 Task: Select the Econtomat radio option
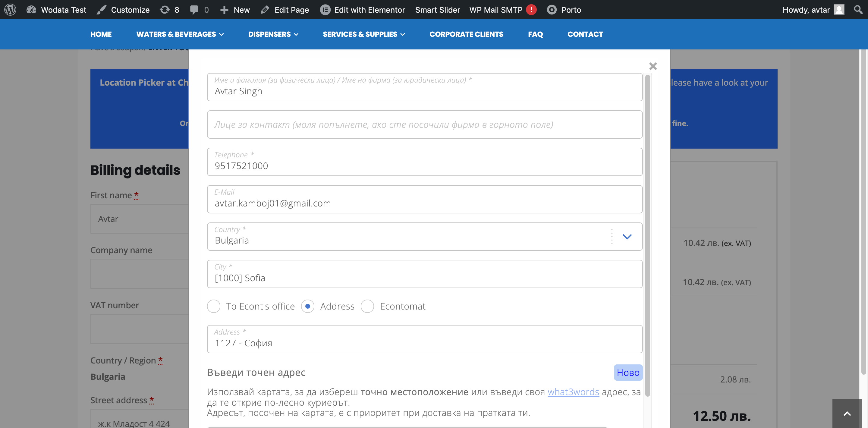click(x=367, y=306)
